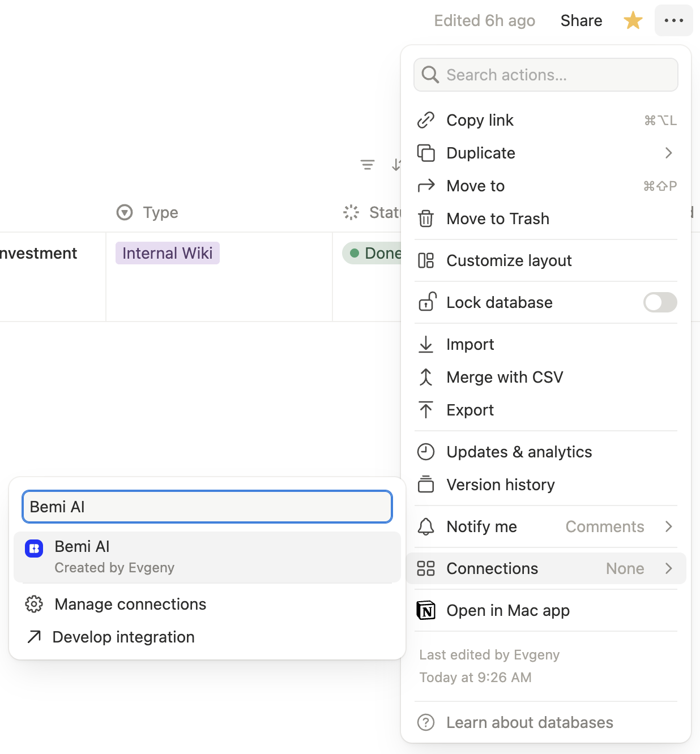
Task: Click the Copy link chain icon
Action: point(426,120)
